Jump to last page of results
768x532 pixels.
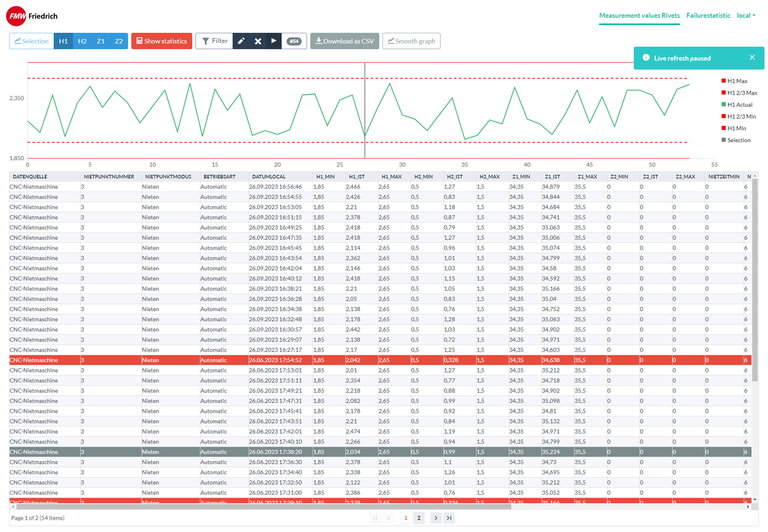pyautogui.click(x=449, y=518)
